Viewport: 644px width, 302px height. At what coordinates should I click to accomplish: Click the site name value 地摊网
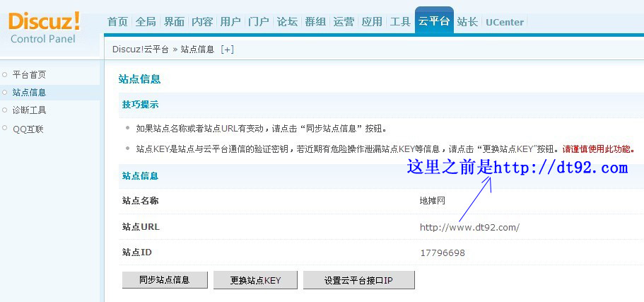[433, 201]
